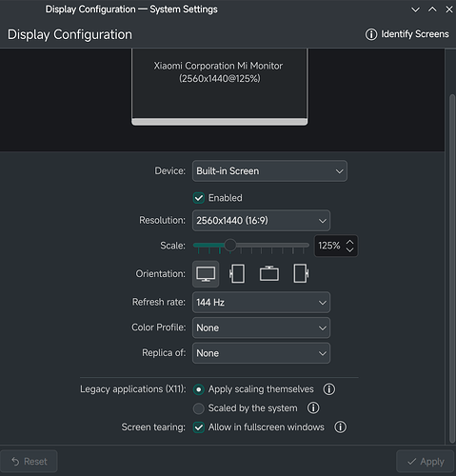Toggle the Enabled checkbox

pos(199,198)
